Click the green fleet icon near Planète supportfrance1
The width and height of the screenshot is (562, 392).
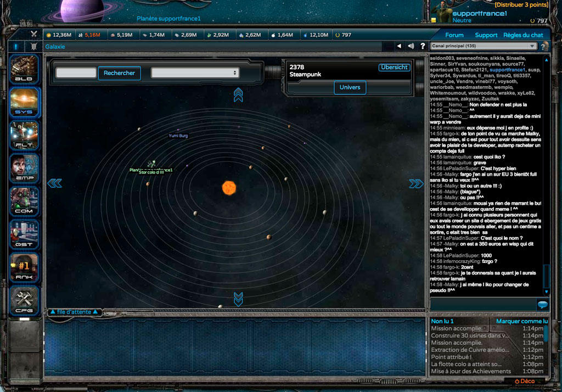(151, 164)
